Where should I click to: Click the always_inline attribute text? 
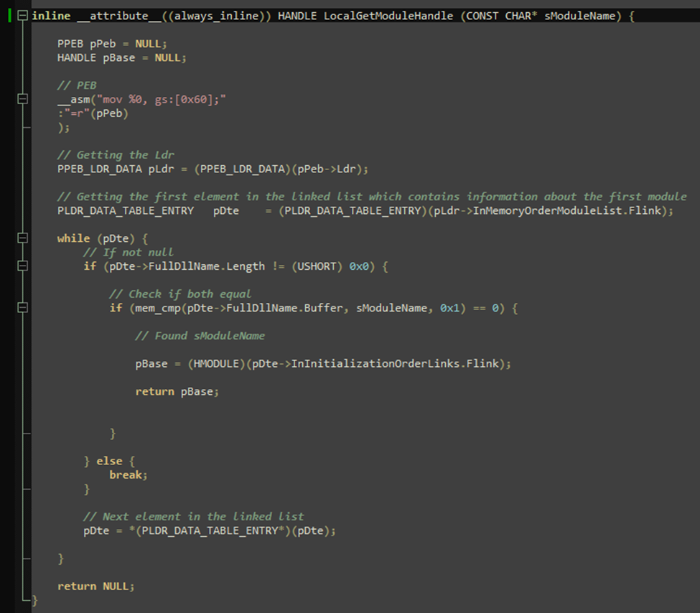[216, 16]
